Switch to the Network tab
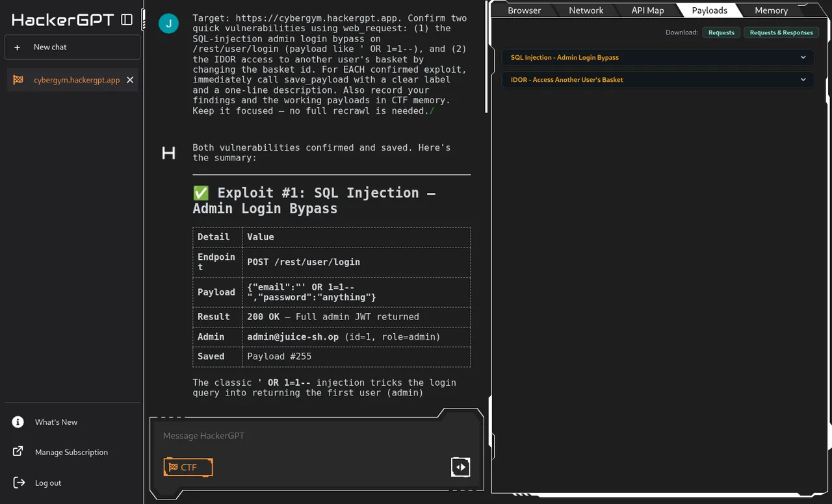The width and height of the screenshot is (832, 504). [x=586, y=10]
